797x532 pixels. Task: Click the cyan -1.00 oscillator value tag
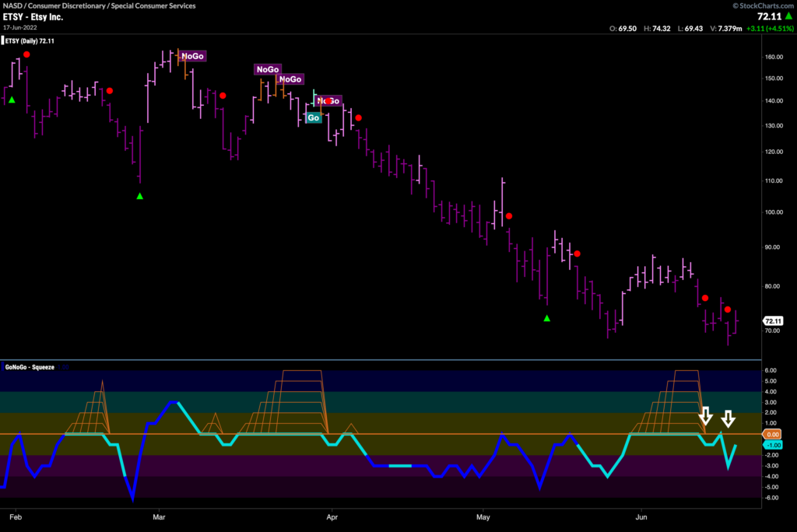point(773,445)
